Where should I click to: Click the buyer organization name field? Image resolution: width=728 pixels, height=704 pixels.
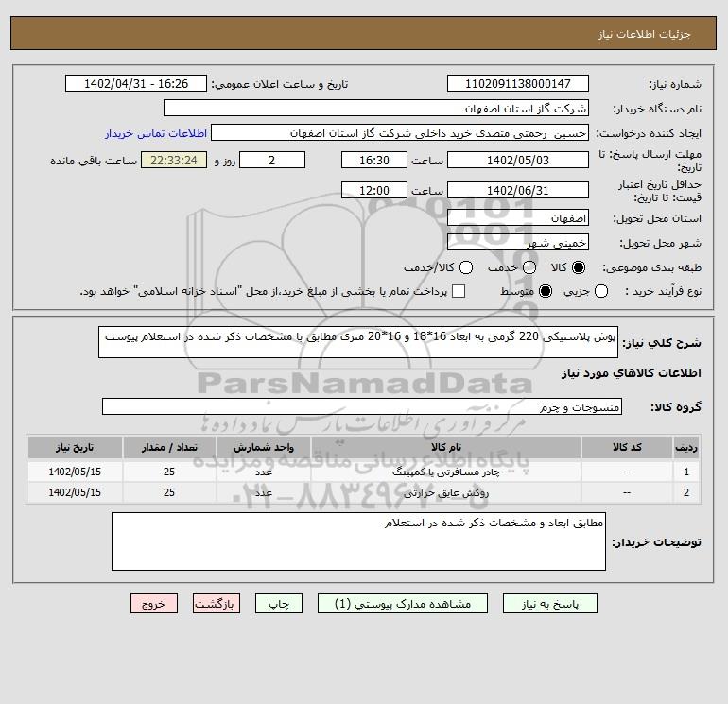pos(376,108)
